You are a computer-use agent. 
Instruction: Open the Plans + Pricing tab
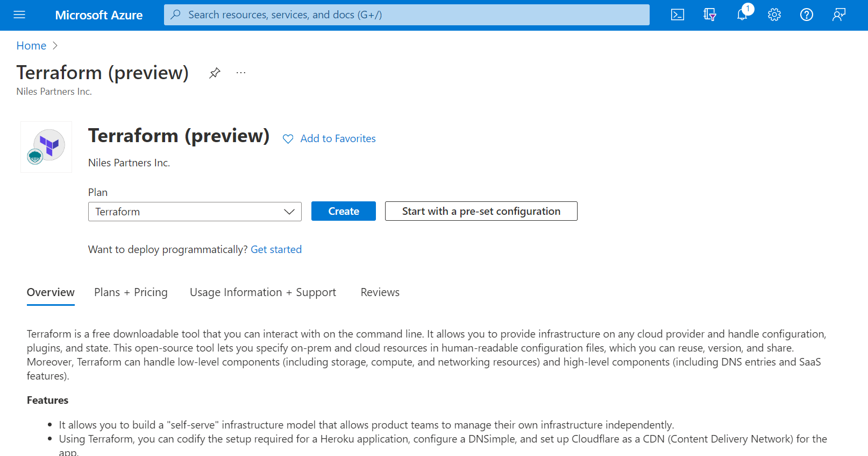(131, 292)
